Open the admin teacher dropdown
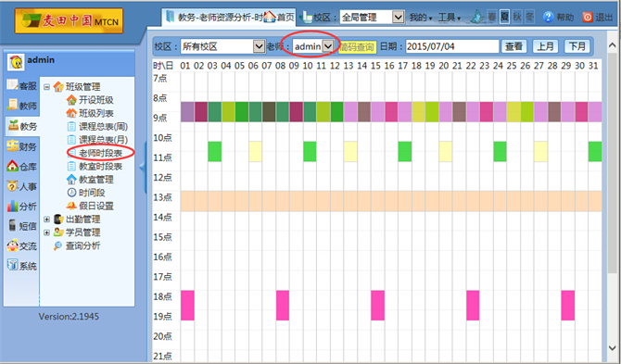 (313, 46)
